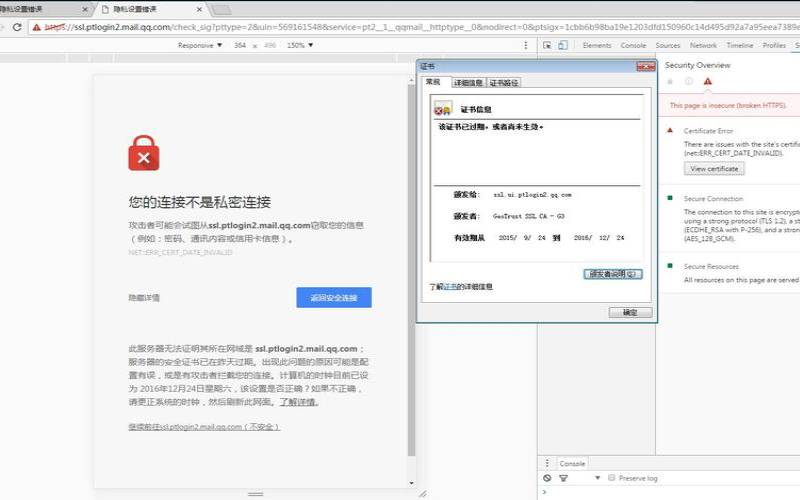800x500 pixels.
Task: Switch to the Sources panel tab
Action: (x=667, y=45)
